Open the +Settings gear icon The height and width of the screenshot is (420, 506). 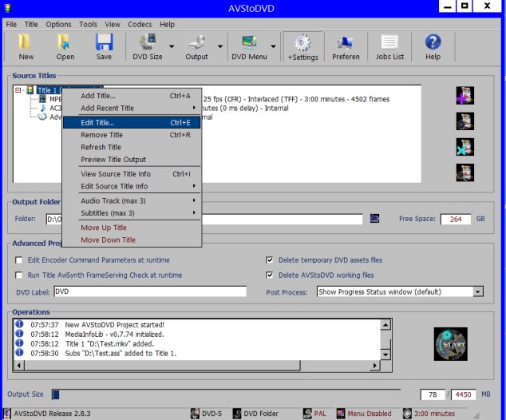pyautogui.click(x=302, y=43)
